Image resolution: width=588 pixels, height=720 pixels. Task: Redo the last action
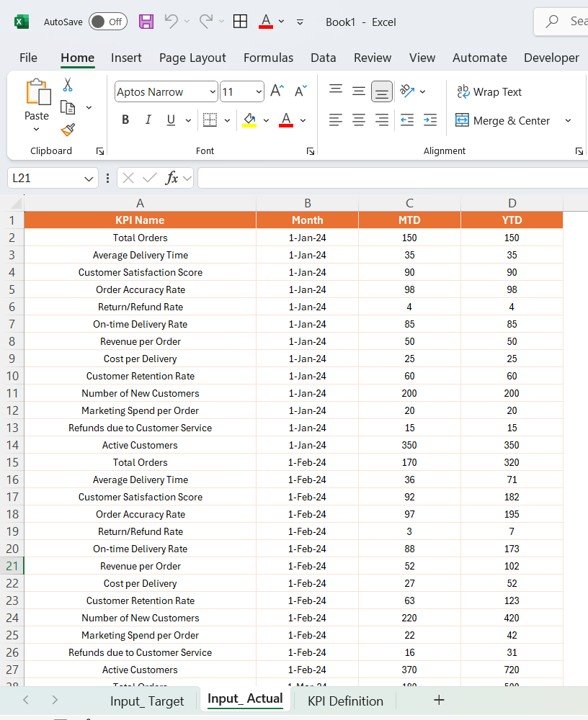tap(206, 21)
